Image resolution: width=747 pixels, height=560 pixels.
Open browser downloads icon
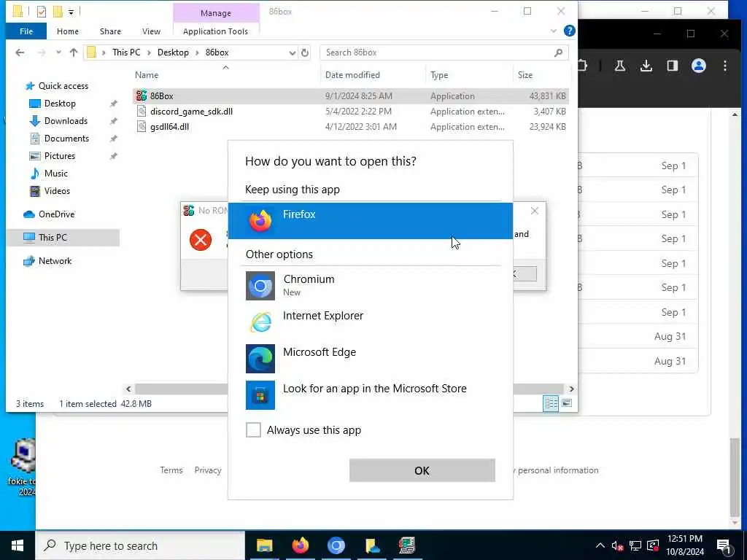coord(646,66)
